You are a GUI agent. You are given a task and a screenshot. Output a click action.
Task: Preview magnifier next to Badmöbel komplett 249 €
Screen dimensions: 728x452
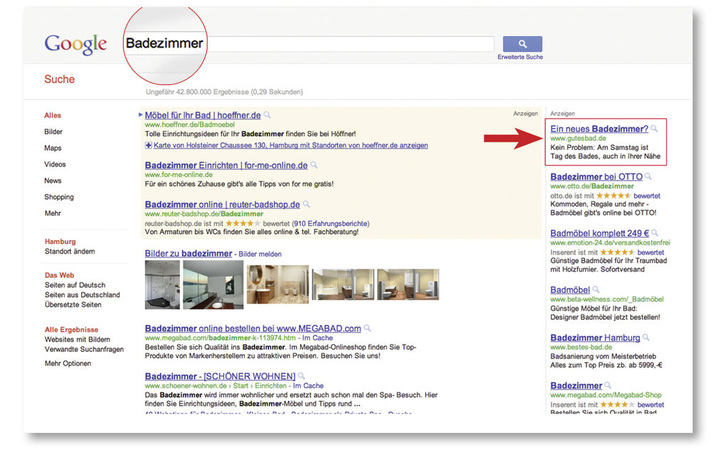[x=655, y=232]
